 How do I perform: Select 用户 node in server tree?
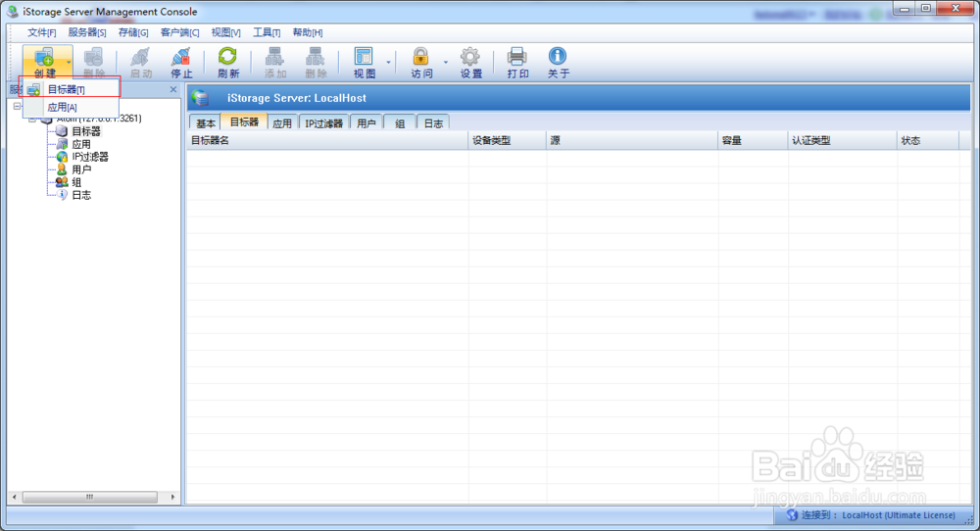(x=80, y=169)
